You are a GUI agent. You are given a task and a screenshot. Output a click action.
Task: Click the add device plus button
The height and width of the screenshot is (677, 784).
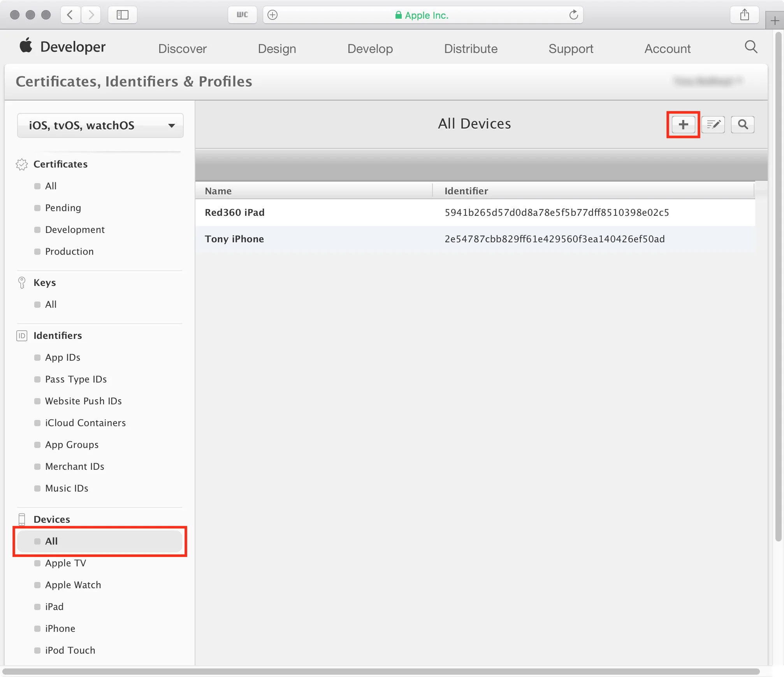[683, 125]
